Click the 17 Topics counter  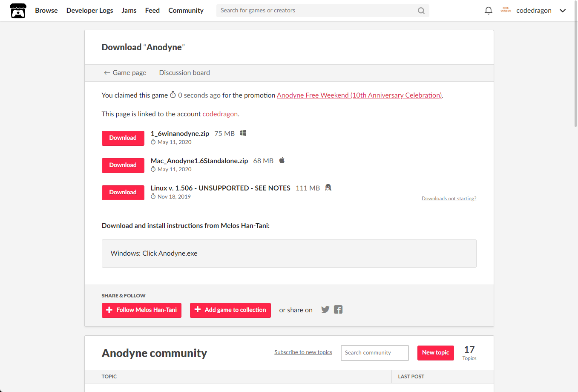469,353
